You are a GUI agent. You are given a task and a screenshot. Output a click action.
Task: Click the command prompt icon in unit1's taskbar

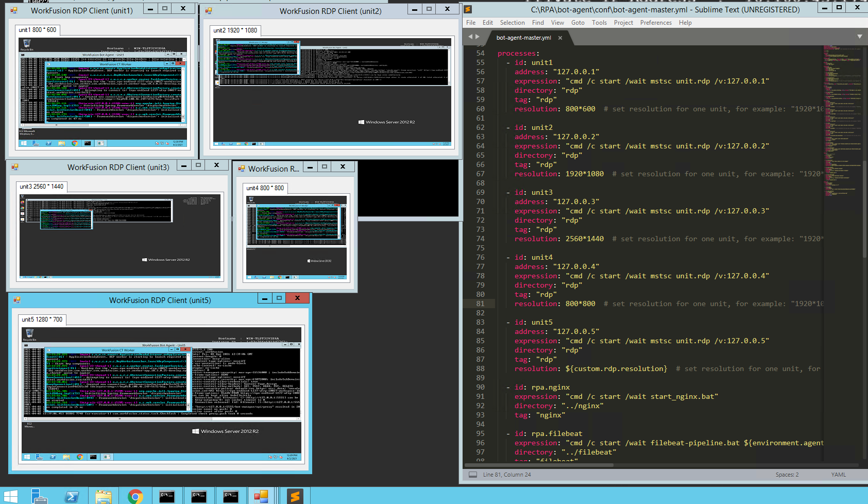88,143
